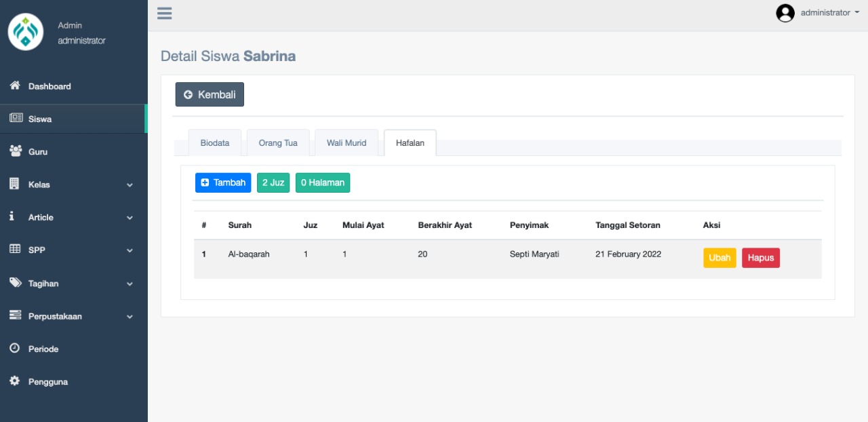Expand the Tagihan submenu

pos(130,284)
